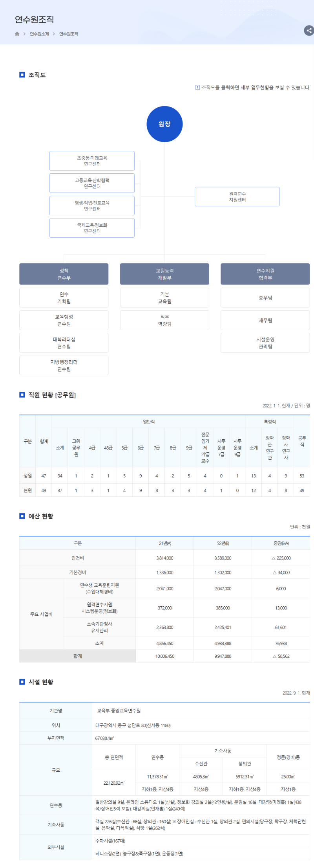
Task: Select 교원능력 개발부 department header
Action: click(164, 274)
